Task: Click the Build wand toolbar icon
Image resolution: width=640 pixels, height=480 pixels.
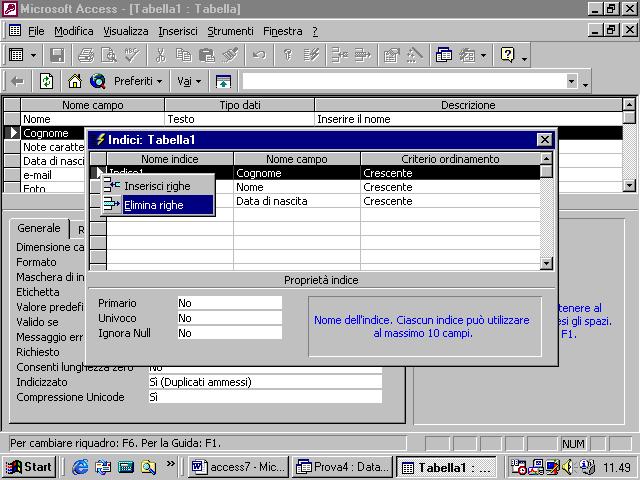Action: [x=415, y=55]
